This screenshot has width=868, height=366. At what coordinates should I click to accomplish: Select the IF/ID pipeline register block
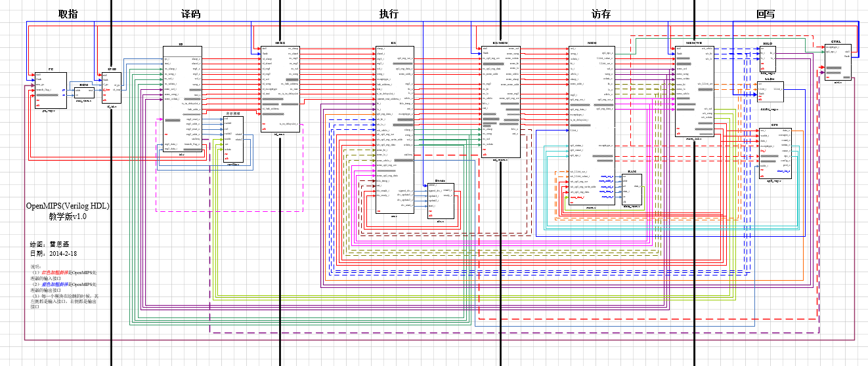pyautogui.click(x=112, y=88)
